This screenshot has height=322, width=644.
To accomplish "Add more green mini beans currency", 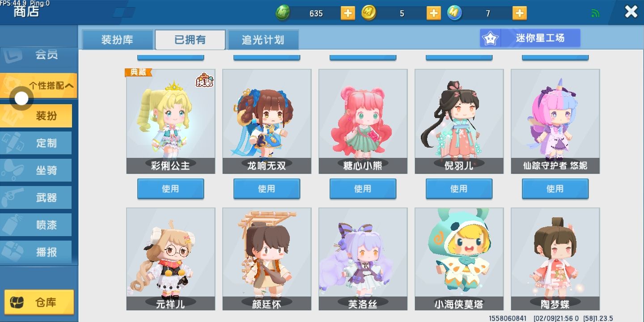I will click(x=348, y=13).
